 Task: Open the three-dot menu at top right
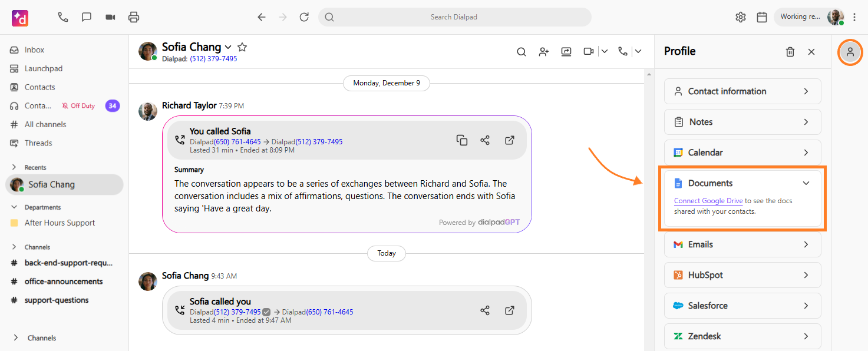[x=855, y=17]
